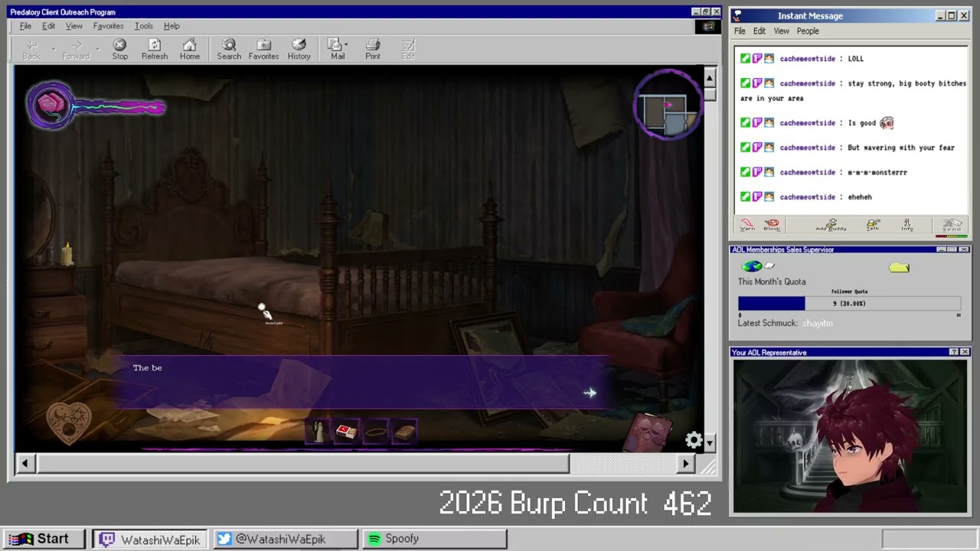Click the scroll down arrow in browser
The height and width of the screenshot is (551, 980).
[x=709, y=442]
